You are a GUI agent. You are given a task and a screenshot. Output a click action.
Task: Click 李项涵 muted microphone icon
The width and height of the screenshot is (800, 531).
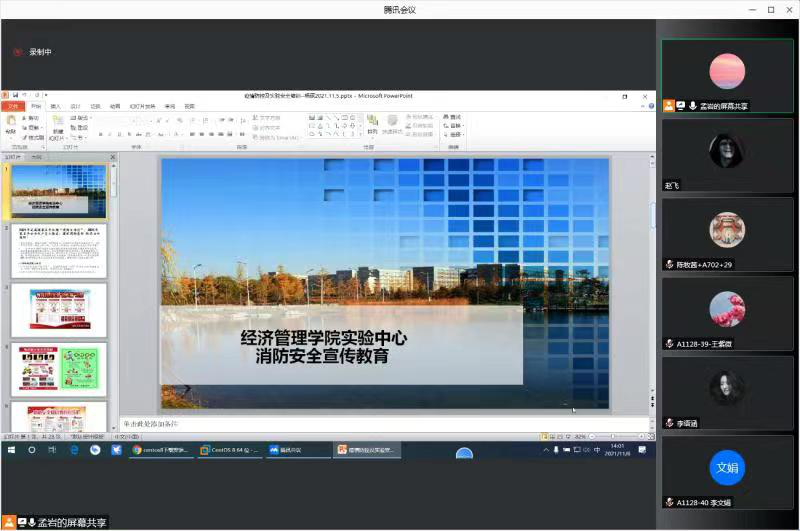pos(669,423)
